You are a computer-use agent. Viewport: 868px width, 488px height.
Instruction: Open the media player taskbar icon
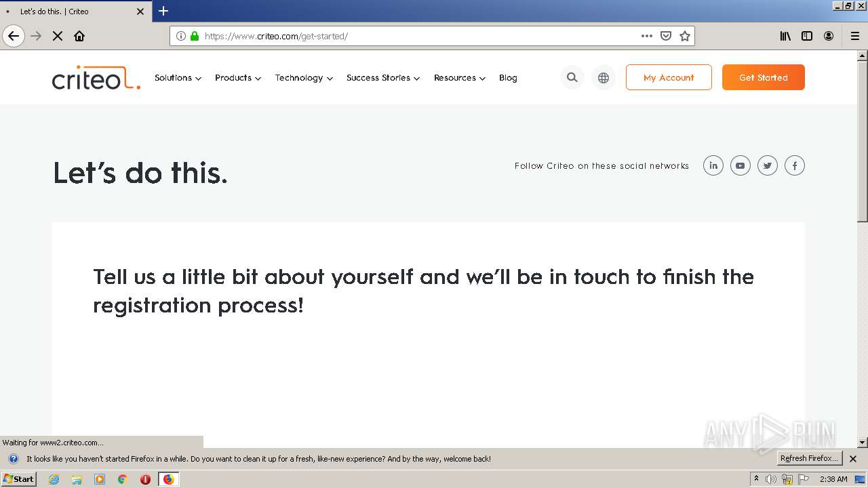[100, 479]
